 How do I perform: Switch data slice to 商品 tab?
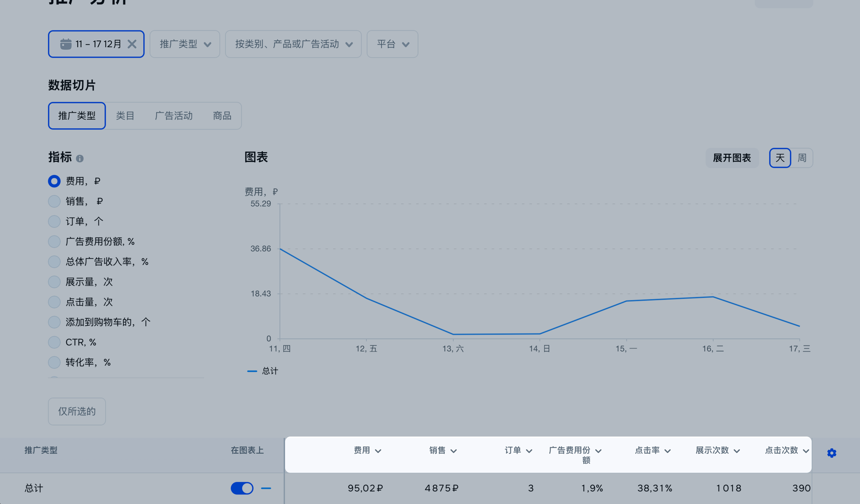222,116
